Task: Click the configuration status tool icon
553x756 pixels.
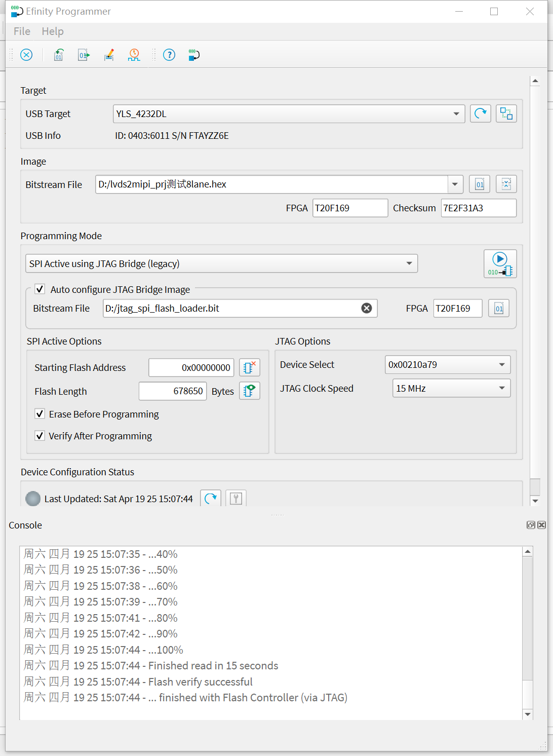Action: (236, 498)
